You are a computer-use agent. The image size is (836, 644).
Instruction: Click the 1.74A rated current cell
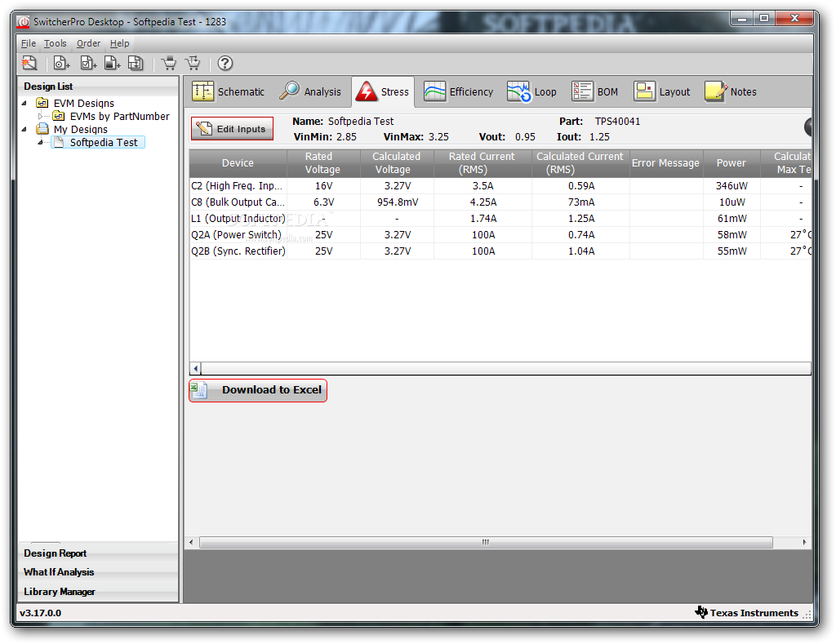point(483,219)
